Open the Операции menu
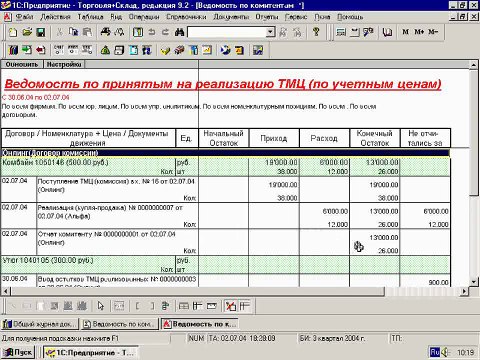 [x=144, y=17]
